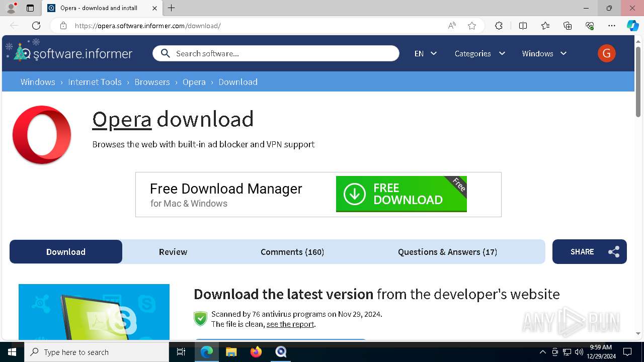
Task: Go to Browsers breadcrumb
Action: point(152,82)
